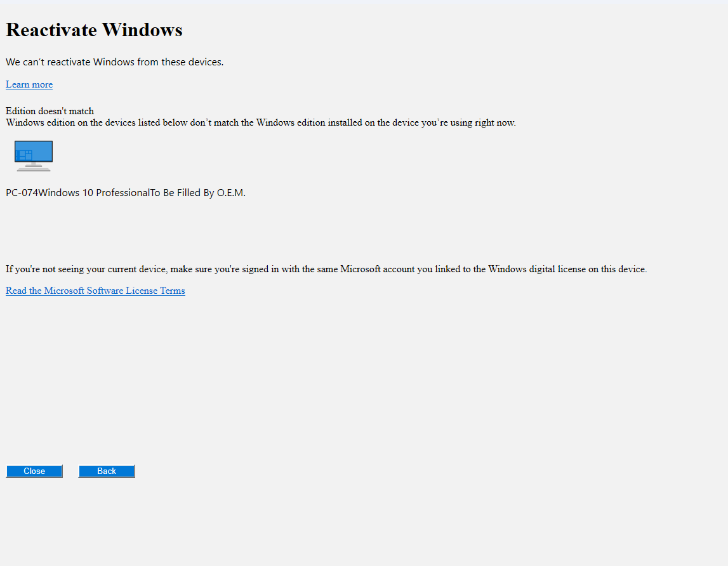The width and height of the screenshot is (728, 566).
Task: Click the Edition doesn't match notice
Action: [49, 110]
